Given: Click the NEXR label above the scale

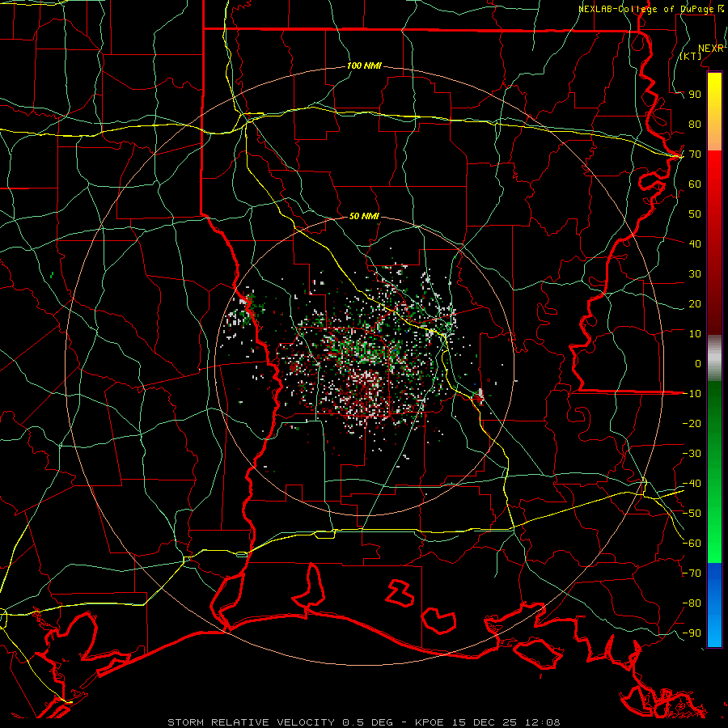Looking at the screenshot, I should [710, 49].
